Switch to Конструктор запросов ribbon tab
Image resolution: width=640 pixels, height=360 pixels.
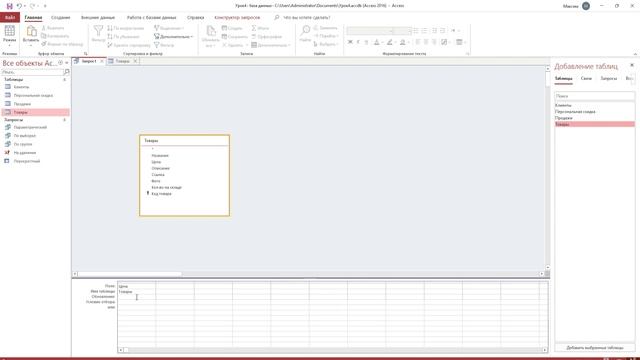click(237, 18)
